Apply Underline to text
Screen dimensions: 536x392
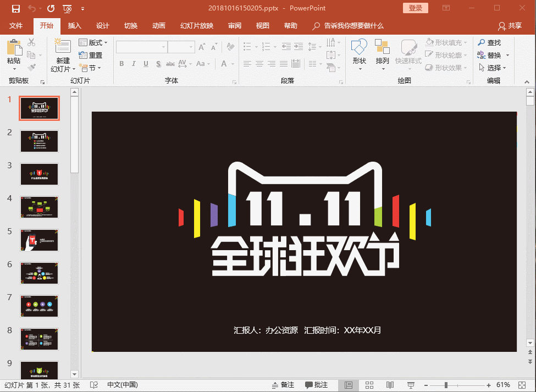[145, 64]
